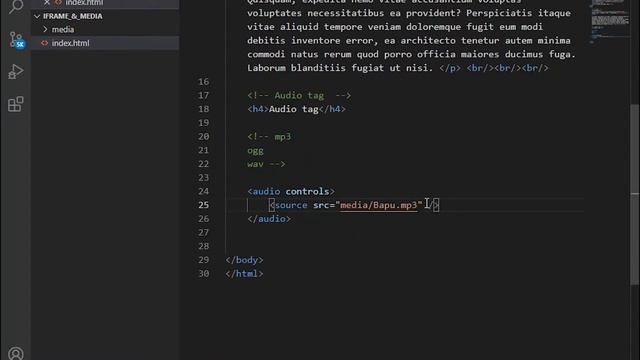Screen dimensions: 640x360
Task: Click the 'ogg' comment line
Action: click(255, 150)
